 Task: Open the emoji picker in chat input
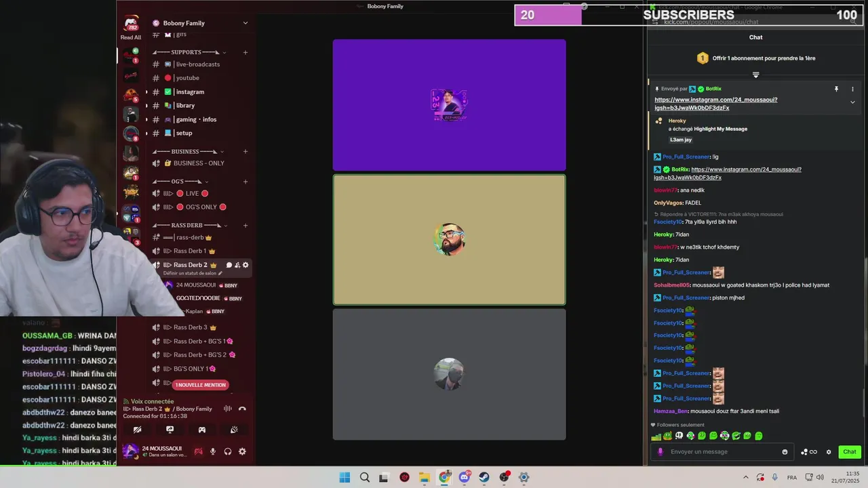(x=785, y=452)
